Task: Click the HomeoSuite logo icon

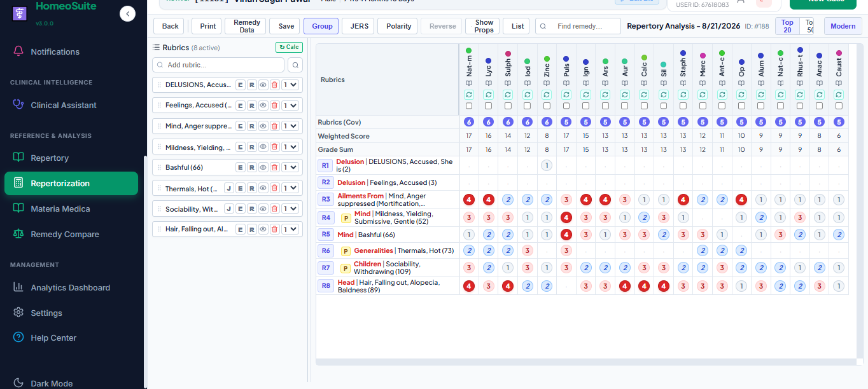Action: click(x=20, y=15)
